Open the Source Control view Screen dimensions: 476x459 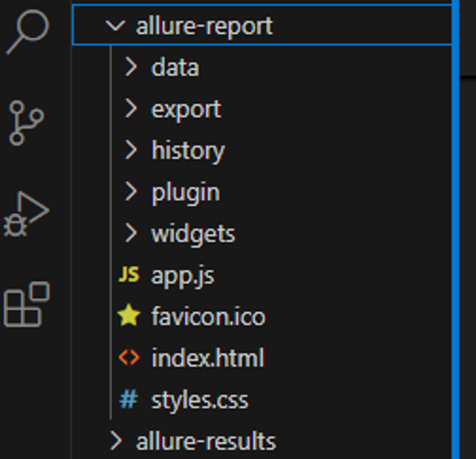click(x=27, y=123)
